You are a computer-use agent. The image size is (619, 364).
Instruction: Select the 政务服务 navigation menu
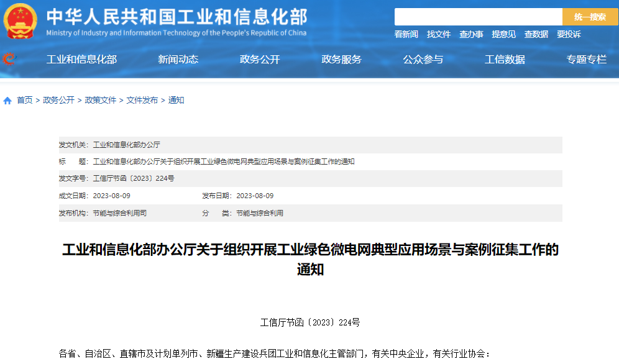pyautogui.click(x=341, y=59)
